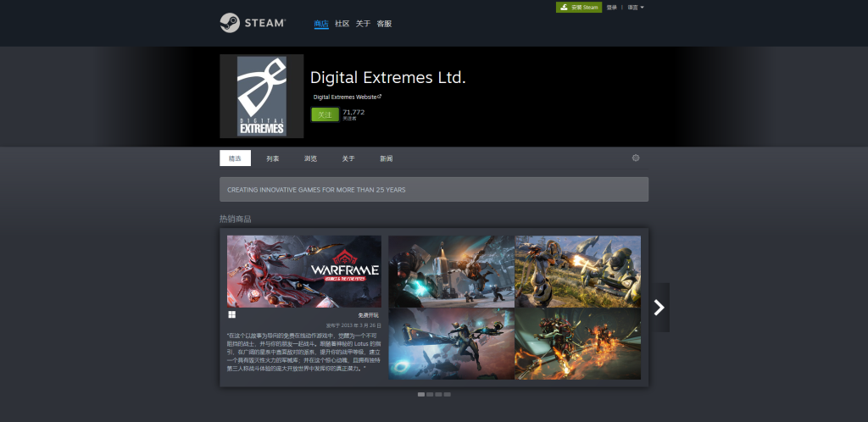The image size is (868, 422).
Task: Click the Steam logo in header
Action: click(253, 23)
